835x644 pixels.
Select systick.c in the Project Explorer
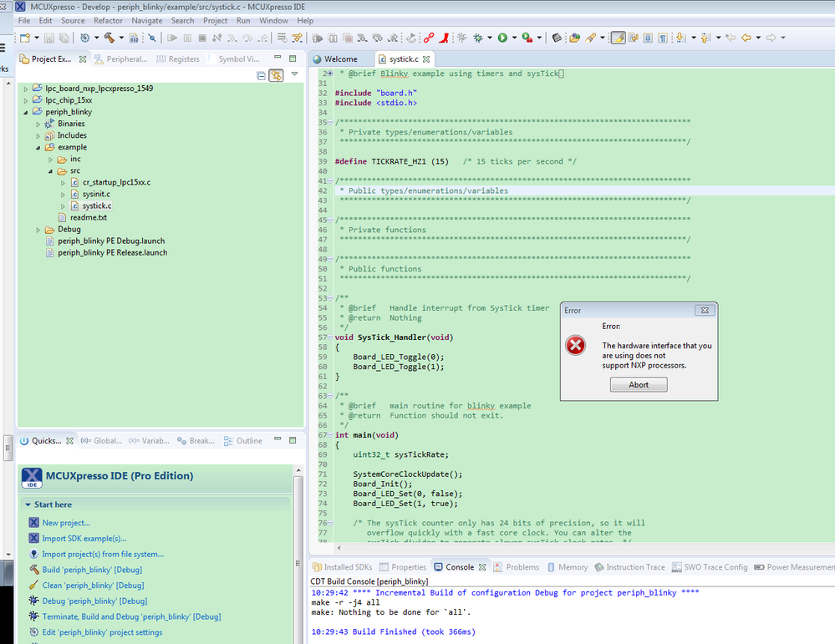(97, 206)
